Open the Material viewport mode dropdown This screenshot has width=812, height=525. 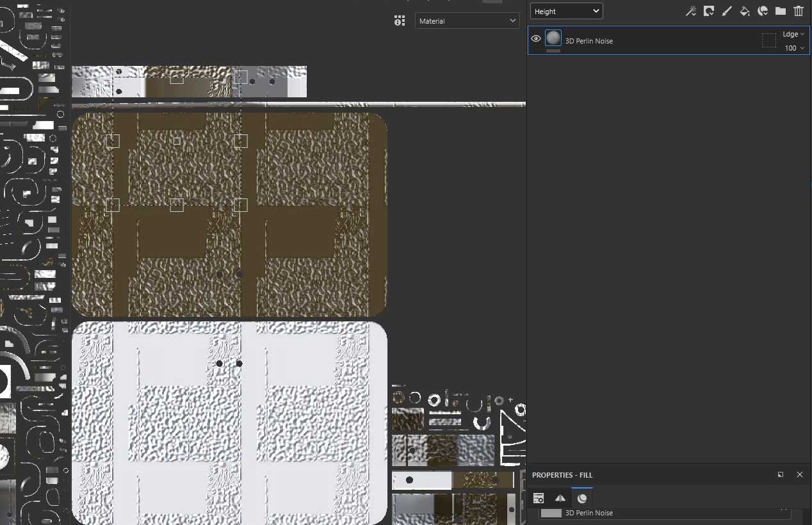click(467, 20)
